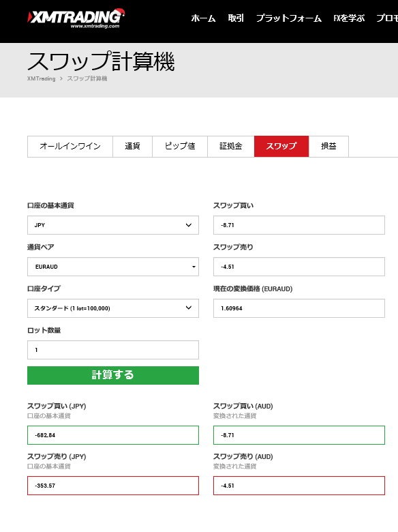The width and height of the screenshot is (398, 532).
Task: Click the chevron on スタンダード dropdown
Action: 189,308
